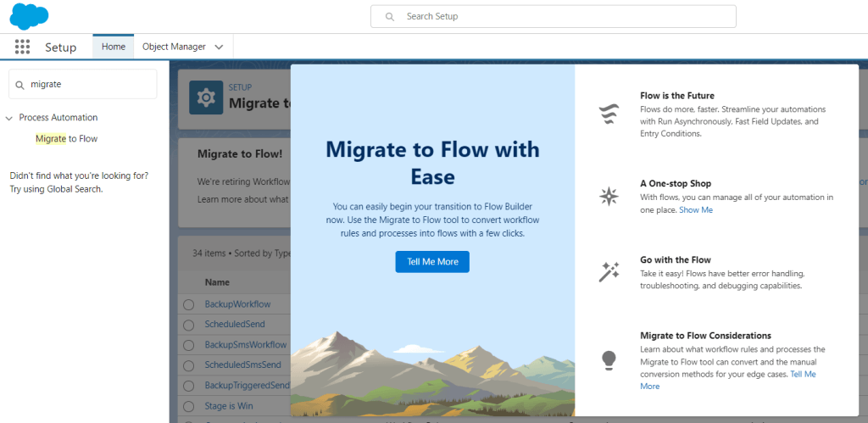Open the App Launcher dots grid

pos(22,47)
